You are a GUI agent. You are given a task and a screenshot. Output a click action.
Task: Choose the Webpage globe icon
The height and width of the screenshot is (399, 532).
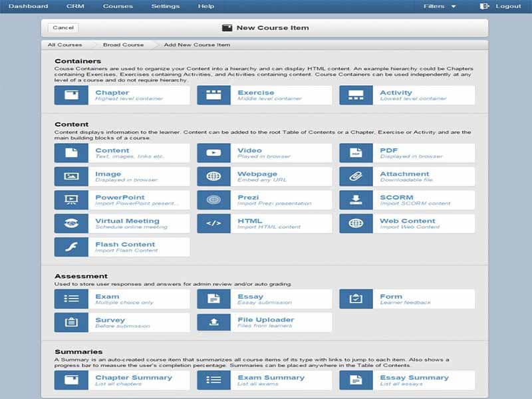(x=213, y=176)
